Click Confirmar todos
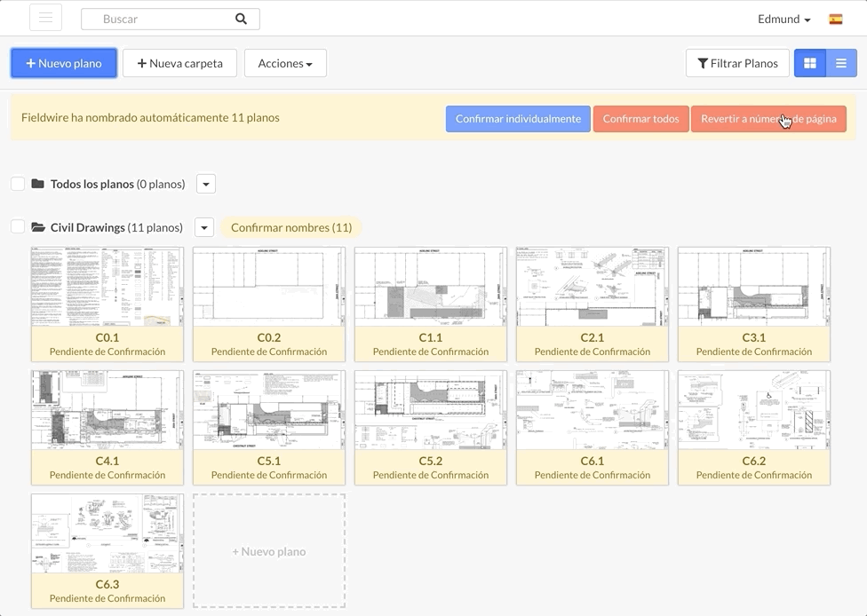The image size is (867, 616). [x=640, y=118]
